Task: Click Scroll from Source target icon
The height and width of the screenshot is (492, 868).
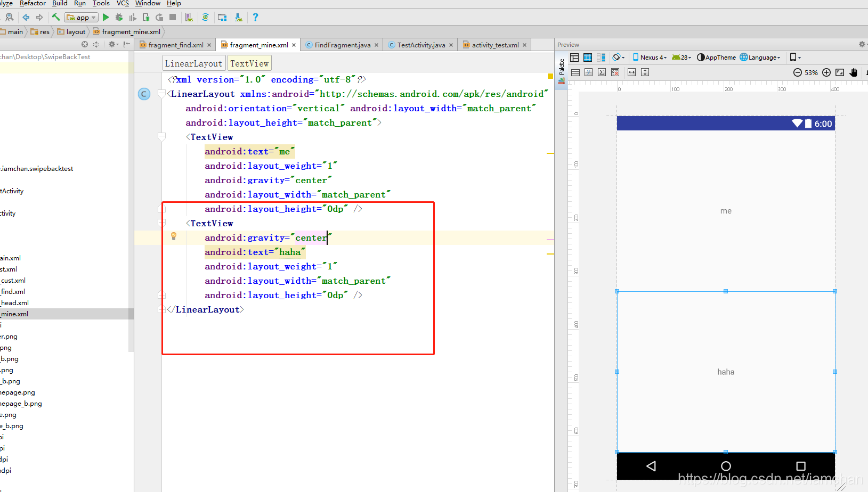Action: pyautogui.click(x=84, y=44)
